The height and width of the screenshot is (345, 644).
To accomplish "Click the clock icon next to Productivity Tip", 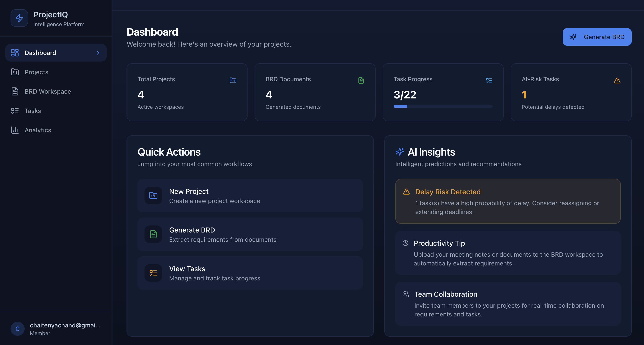I will tap(405, 243).
